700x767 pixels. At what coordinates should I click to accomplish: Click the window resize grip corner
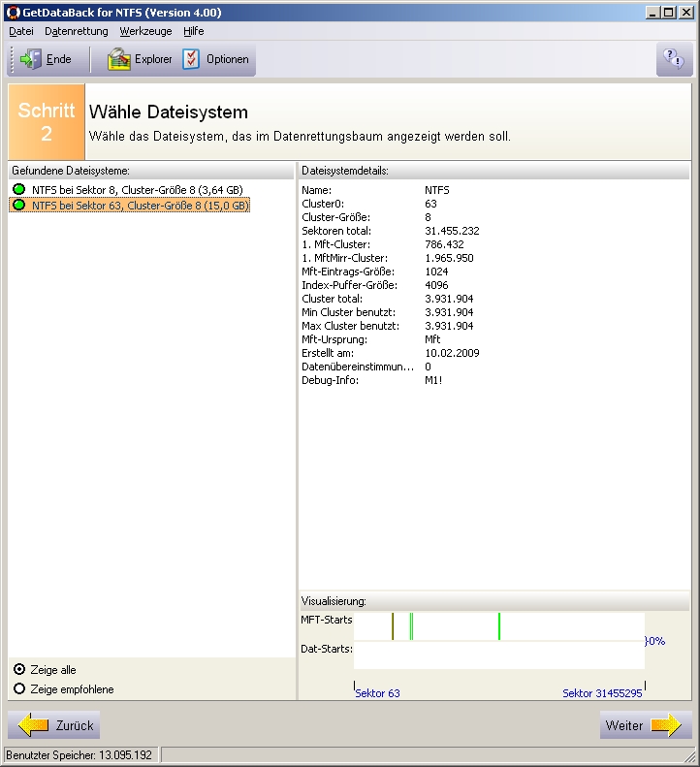(689, 756)
